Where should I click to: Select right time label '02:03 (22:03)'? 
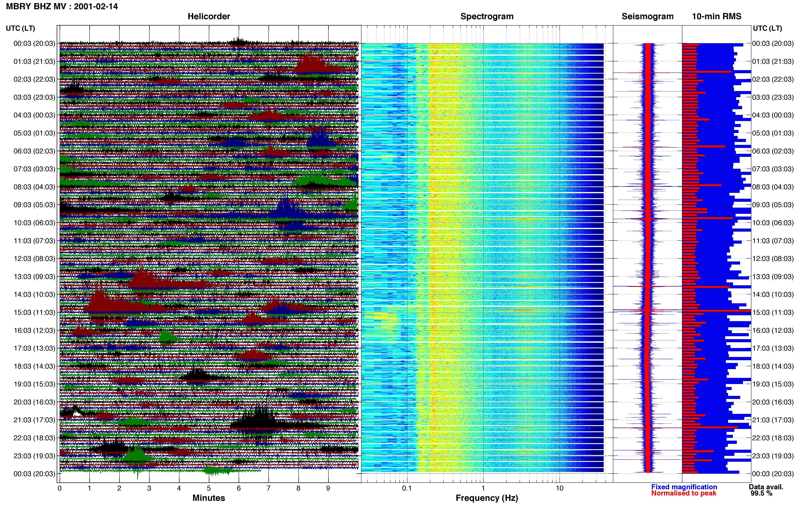tap(773, 79)
